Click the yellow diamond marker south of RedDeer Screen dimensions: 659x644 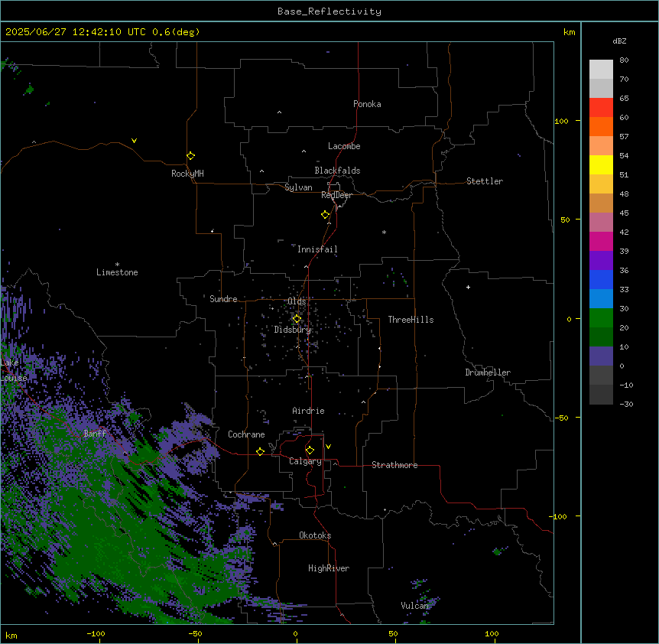tap(326, 215)
